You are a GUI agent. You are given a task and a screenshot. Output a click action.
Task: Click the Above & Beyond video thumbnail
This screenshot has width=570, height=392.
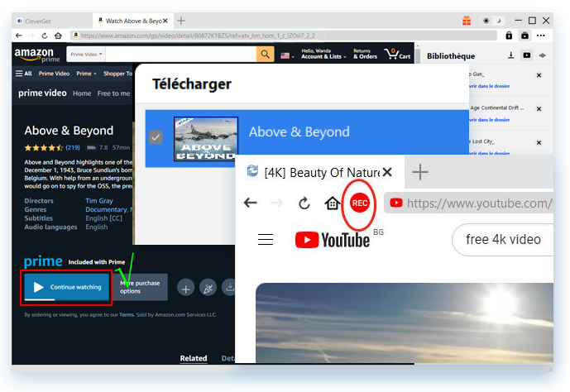[x=206, y=138]
